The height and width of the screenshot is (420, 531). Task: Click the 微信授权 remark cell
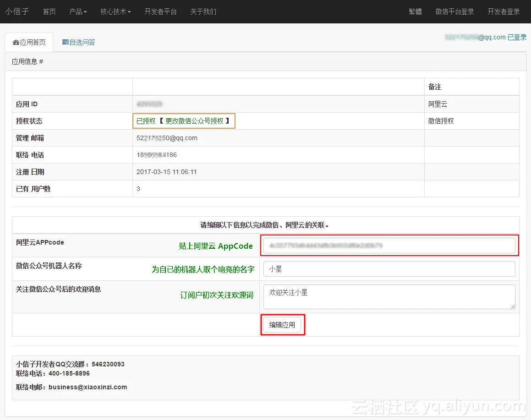click(441, 121)
